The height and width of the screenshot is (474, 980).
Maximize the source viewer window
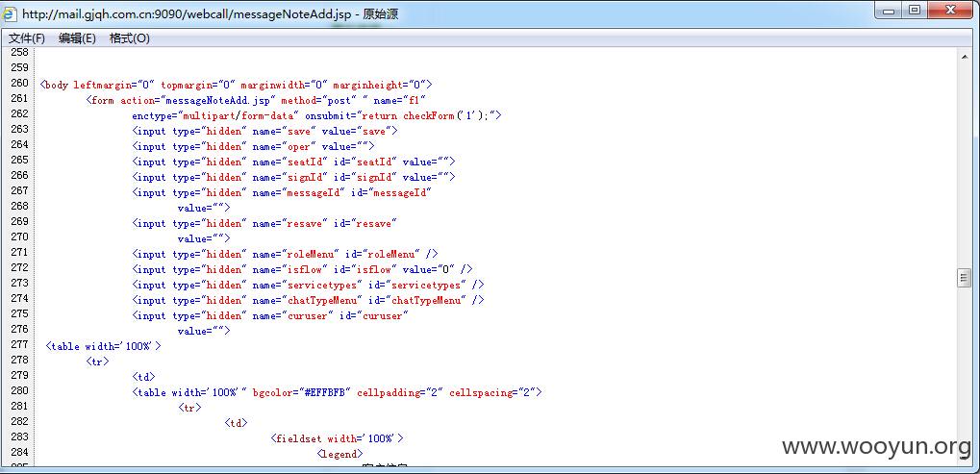[x=915, y=11]
